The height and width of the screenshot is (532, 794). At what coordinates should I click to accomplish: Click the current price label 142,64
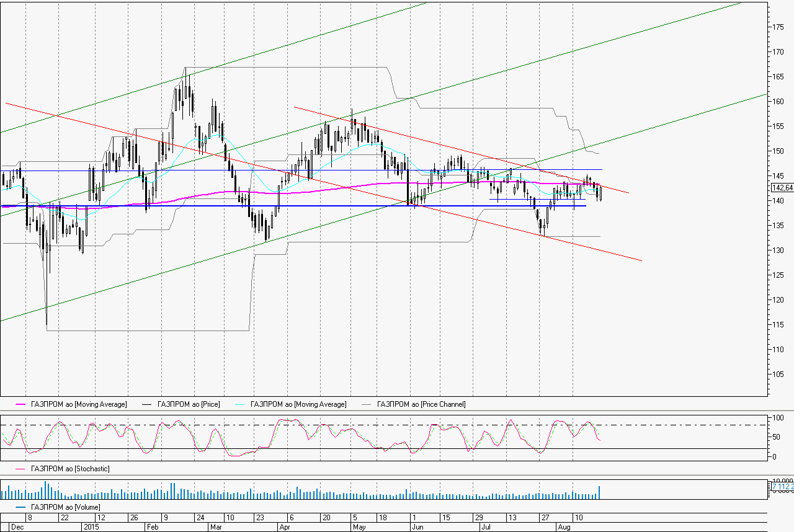click(x=782, y=188)
